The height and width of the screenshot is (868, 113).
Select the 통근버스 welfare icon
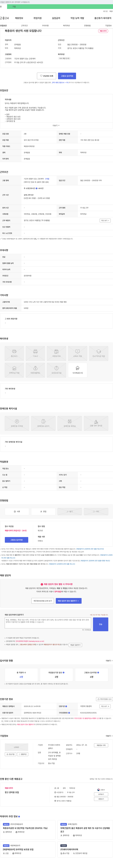click(14, 353)
